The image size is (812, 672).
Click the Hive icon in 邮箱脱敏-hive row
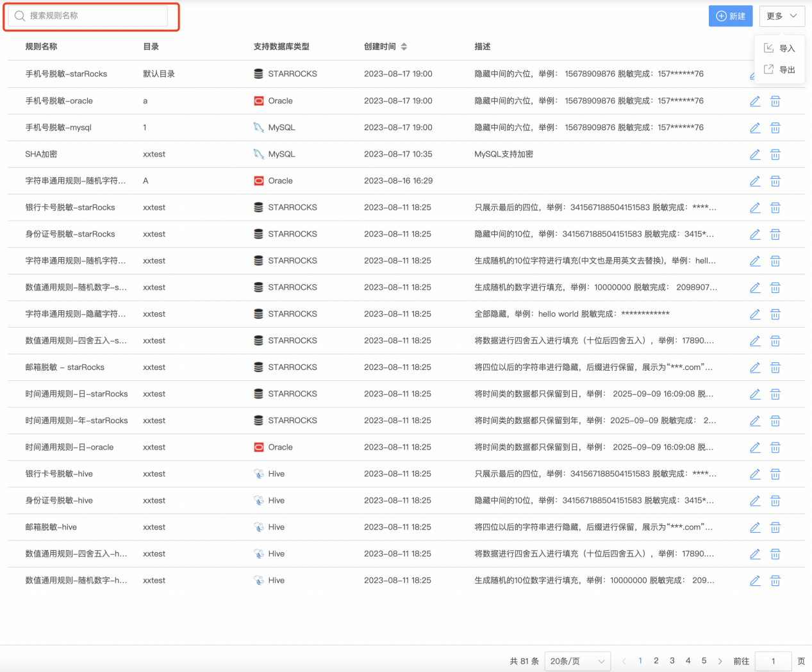[258, 527]
